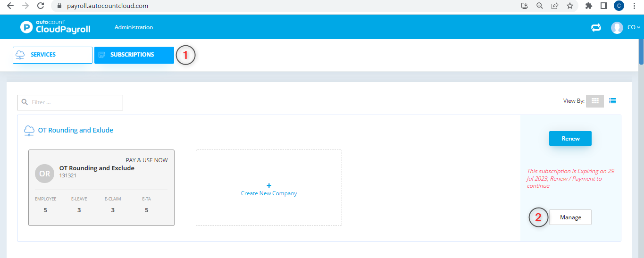Screen dimensions: 644x258
Task: Open the browser extensions puzzle icon
Action: [x=588, y=6]
